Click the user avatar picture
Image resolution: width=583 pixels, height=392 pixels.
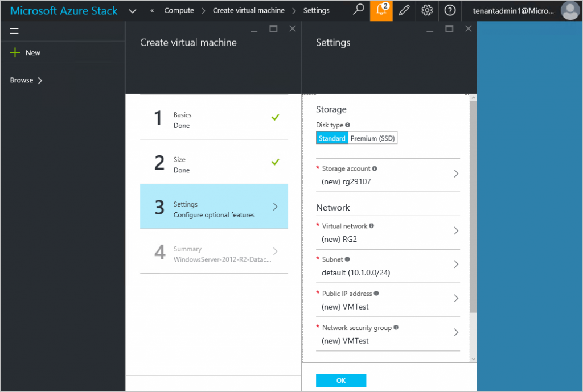570,10
